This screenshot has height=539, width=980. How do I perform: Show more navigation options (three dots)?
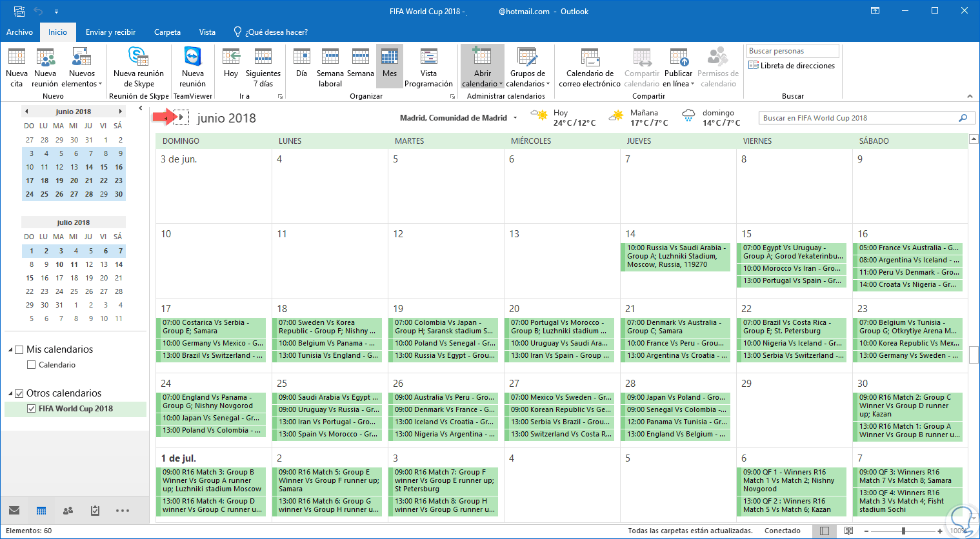123,511
